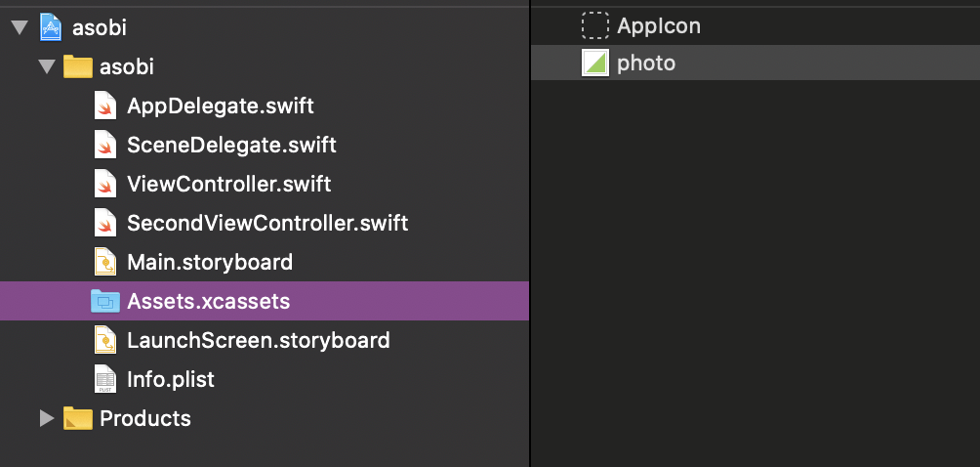Click the asobi project blueprint icon
Image resolution: width=980 pixels, height=467 pixels.
click(x=51, y=27)
